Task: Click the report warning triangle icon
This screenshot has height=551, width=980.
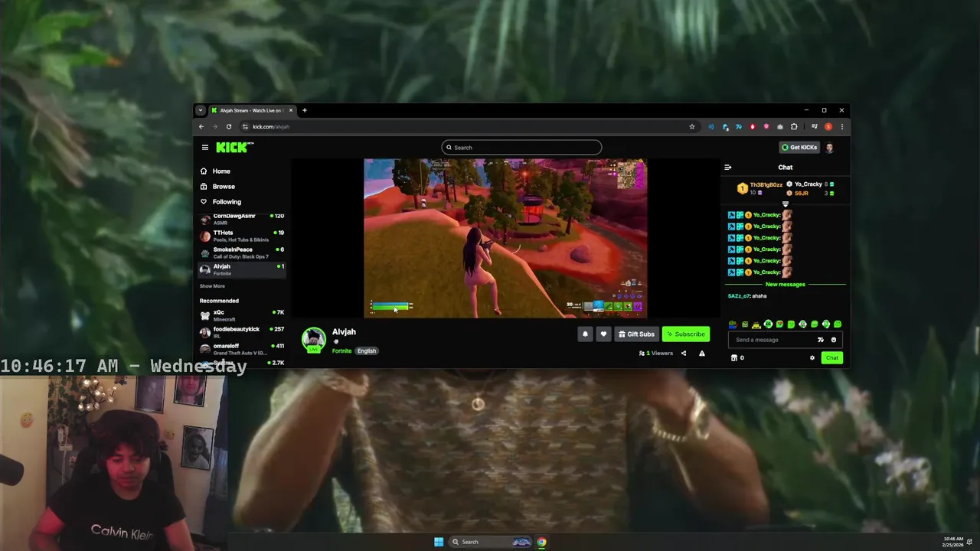Action: click(x=702, y=354)
